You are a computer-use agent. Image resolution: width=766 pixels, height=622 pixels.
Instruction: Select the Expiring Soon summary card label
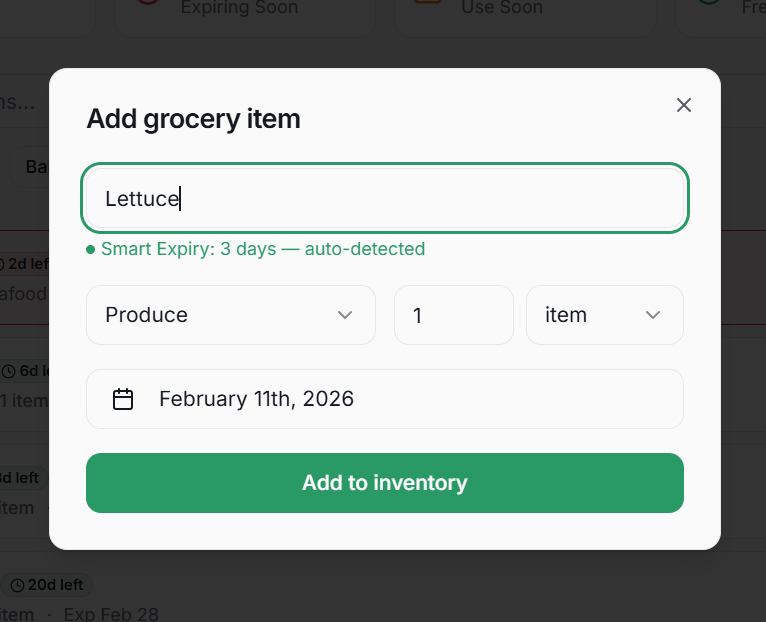pyautogui.click(x=239, y=8)
